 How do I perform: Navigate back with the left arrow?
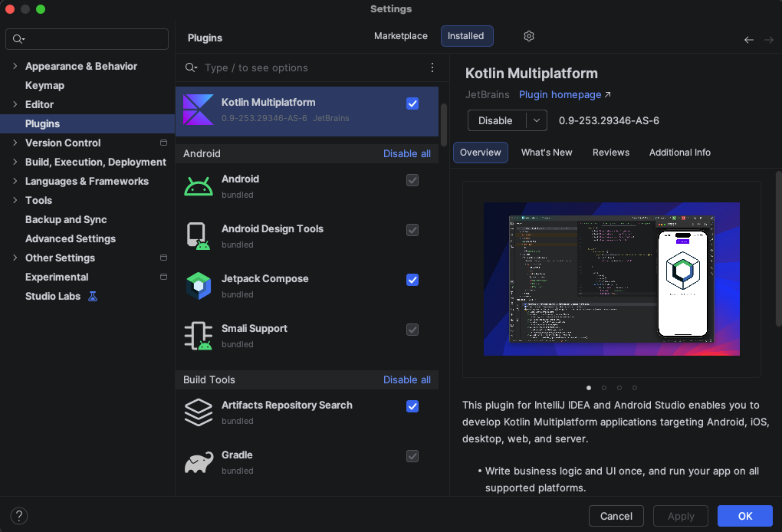748,40
